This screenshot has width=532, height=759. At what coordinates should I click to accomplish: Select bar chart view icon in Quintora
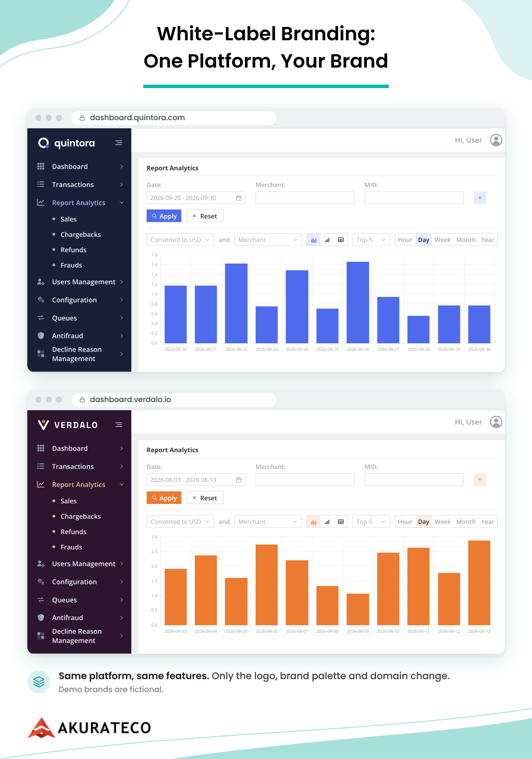pyautogui.click(x=314, y=240)
